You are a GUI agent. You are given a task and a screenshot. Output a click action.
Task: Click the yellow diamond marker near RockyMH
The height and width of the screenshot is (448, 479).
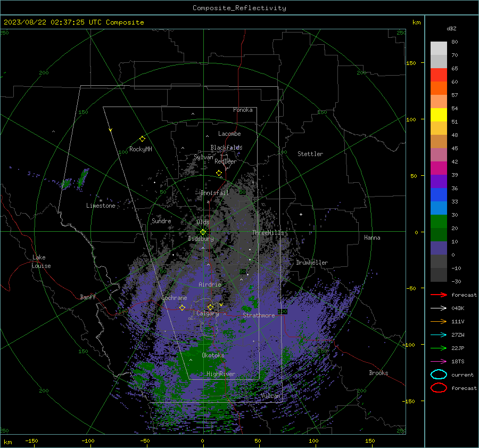tap(142, 139)
